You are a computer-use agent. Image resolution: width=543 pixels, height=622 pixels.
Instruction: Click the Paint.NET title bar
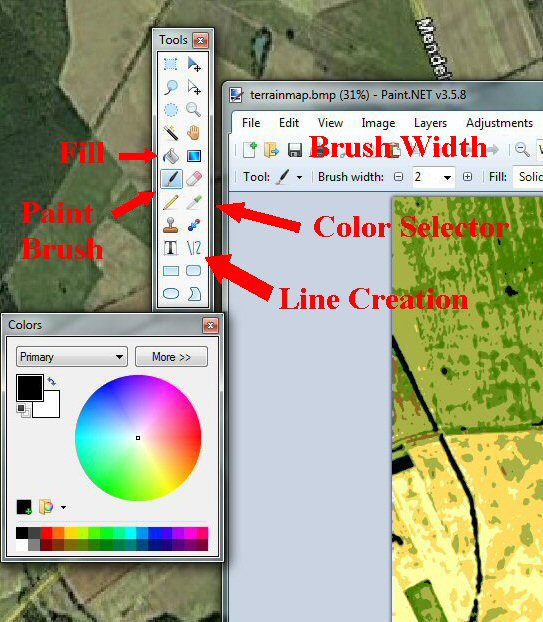click(383, 95)
